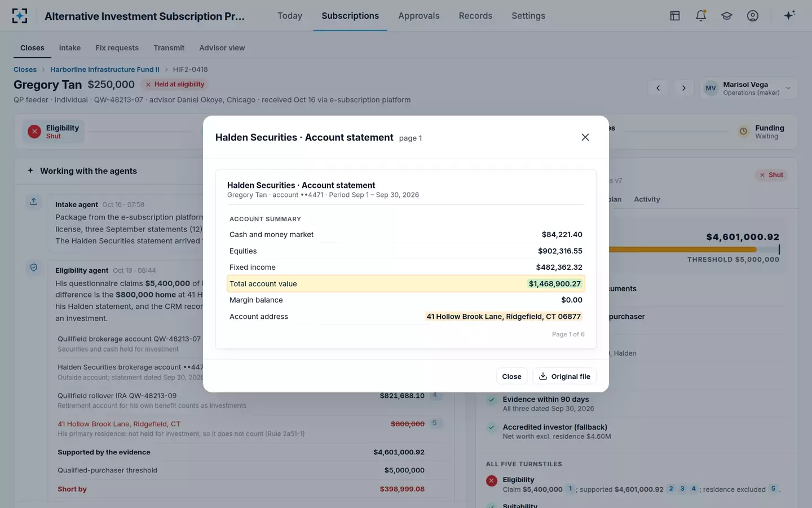812x508 pixels.
Task: Open notifications bell
Action: click(701, 16)
